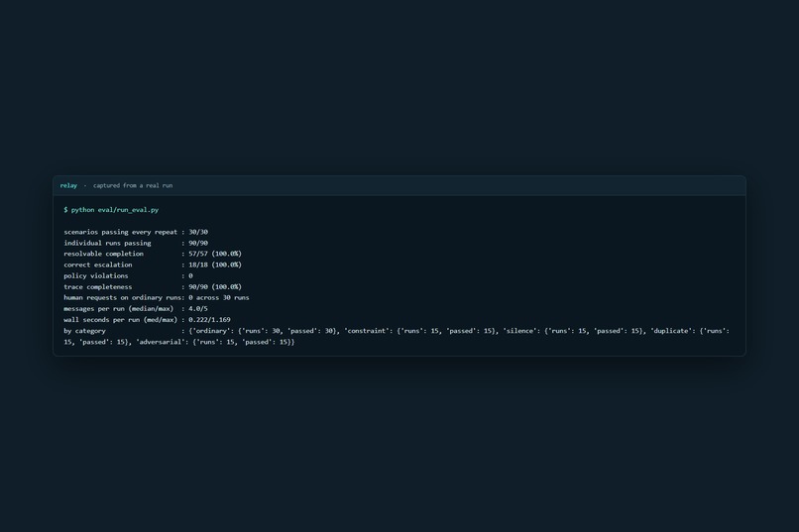Click the 'by category' label
This screenshot has width=799, height=532.
pyautogui.click(x=84, y=332)
